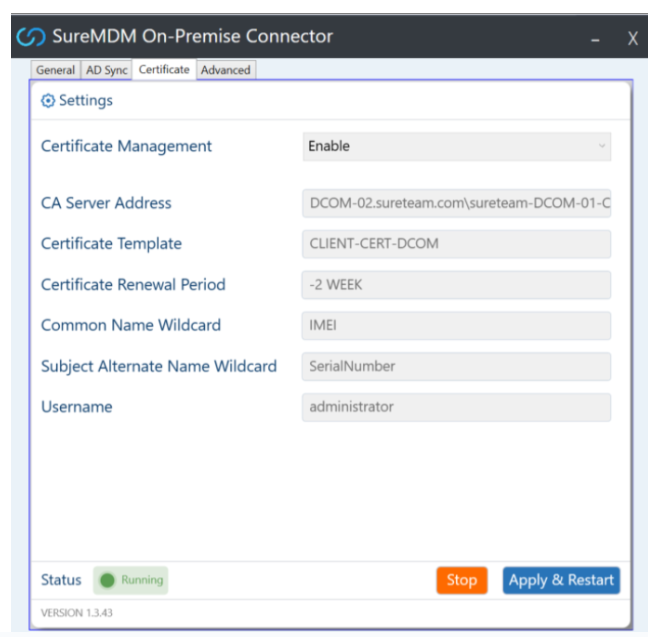Click the dropdown arrow next to Enable
This screenshot has width=648, height=637.
(x=602, y=146)
